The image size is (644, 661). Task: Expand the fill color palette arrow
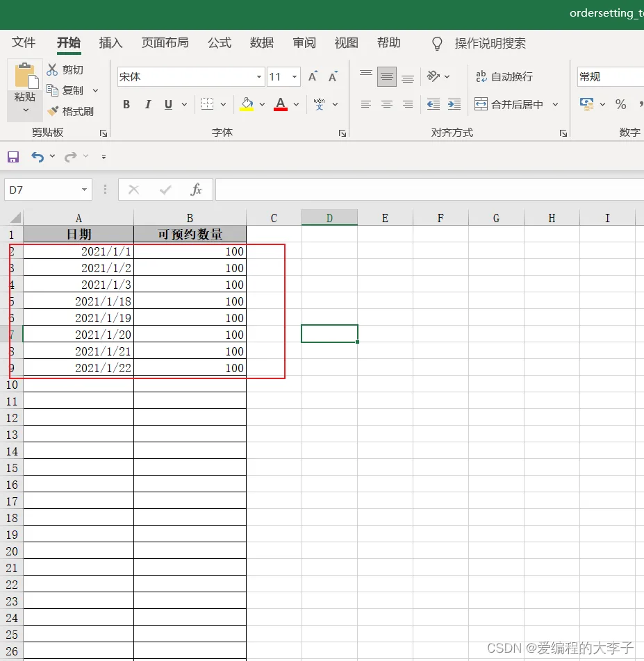(262, 104)
